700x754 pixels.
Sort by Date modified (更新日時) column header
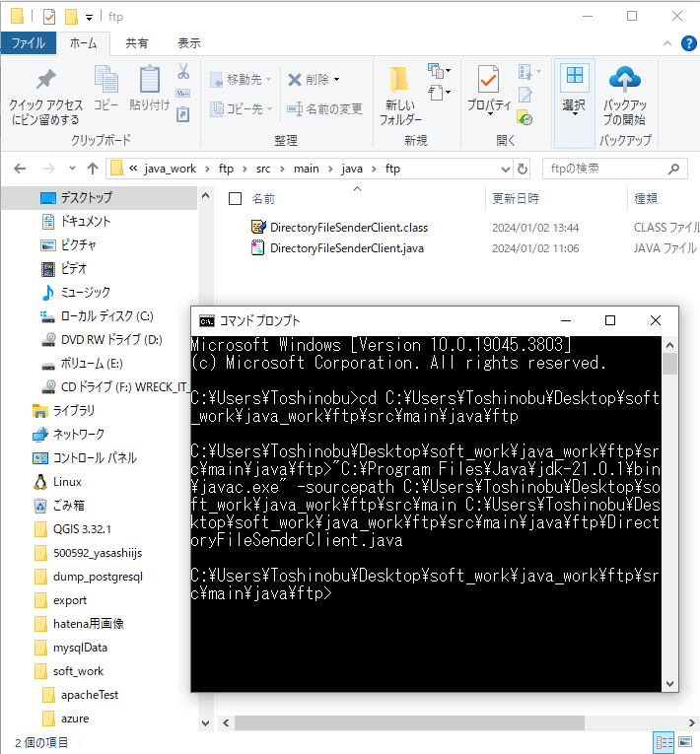pos(516,198)
